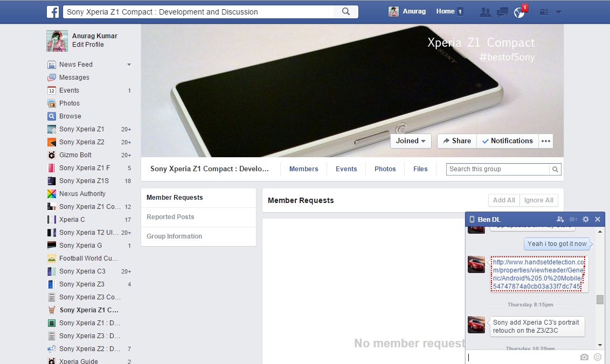The width and height of the screenshot is (610, 364).
Task: Click the Xperia Guide group icon
Action: [x=51, y=361]
